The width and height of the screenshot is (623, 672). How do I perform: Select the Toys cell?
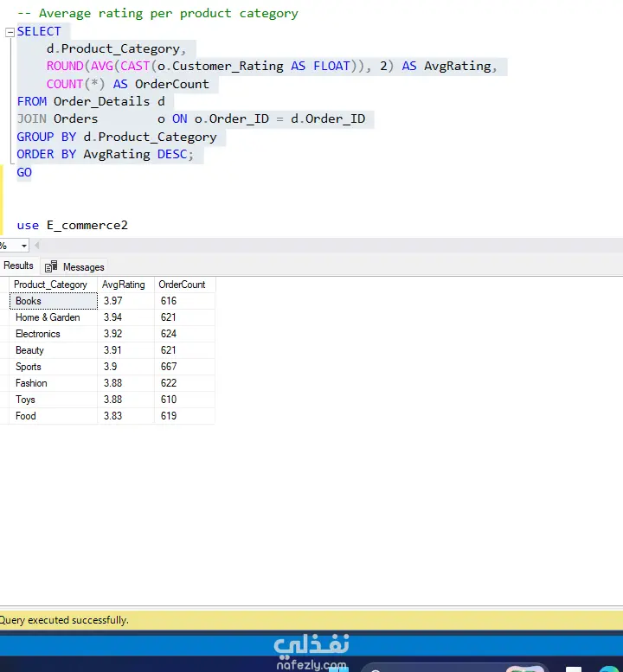pos(54,400)
